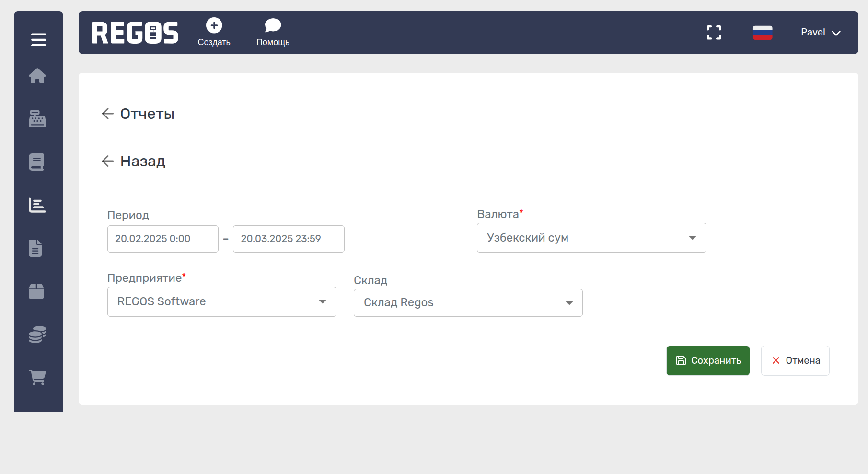The height and width of the screenshot is (474, 868).
Task: Open Помощь in the top bar
Action: coord(273,32)
